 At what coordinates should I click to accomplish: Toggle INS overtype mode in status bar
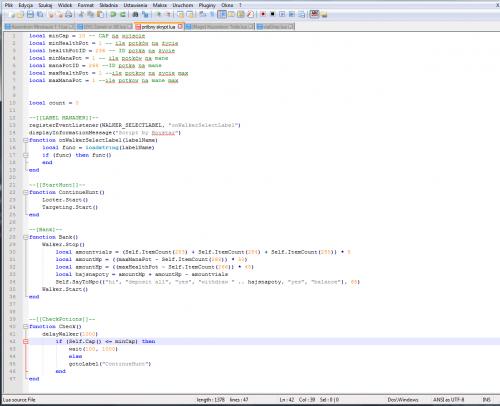click(487, 399)
